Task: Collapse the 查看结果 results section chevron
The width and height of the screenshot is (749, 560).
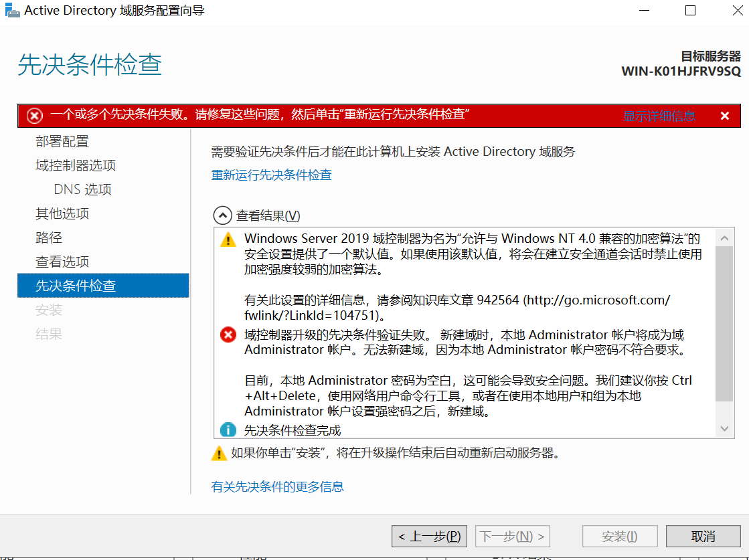Action: (223, 216)
